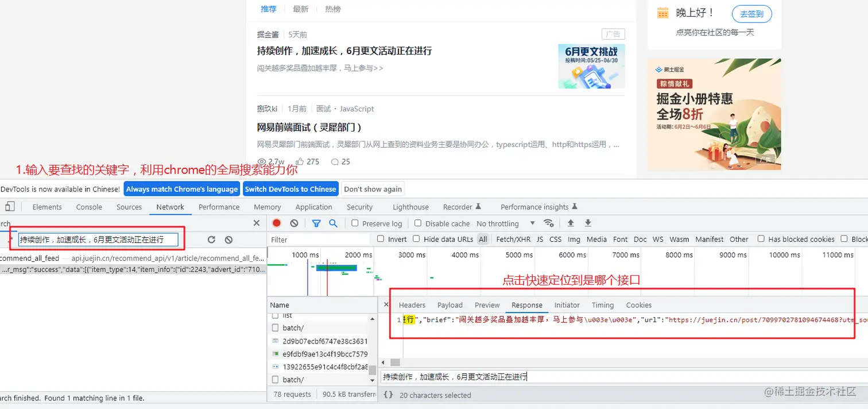The image size is (868, 409).
Task: Filter requests by Img type
Action: pyautogui.click(x=574, y=239)
